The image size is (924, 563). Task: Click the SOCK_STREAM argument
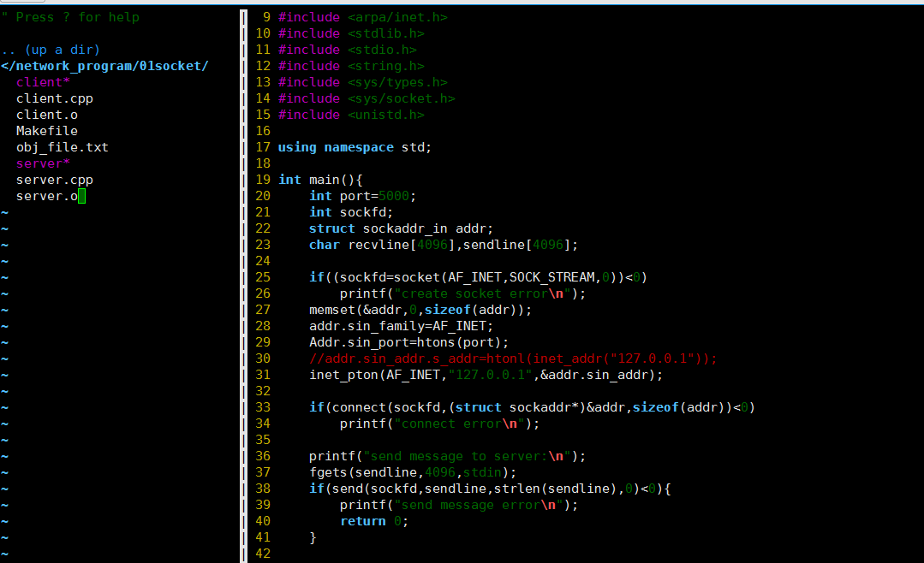pos(552,277)
